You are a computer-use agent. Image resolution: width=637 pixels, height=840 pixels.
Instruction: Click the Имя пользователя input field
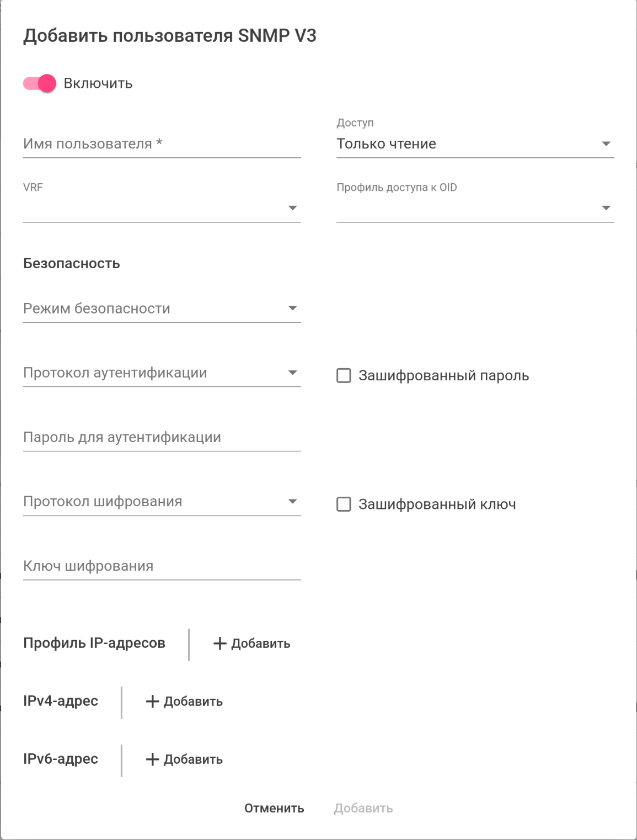162,144
